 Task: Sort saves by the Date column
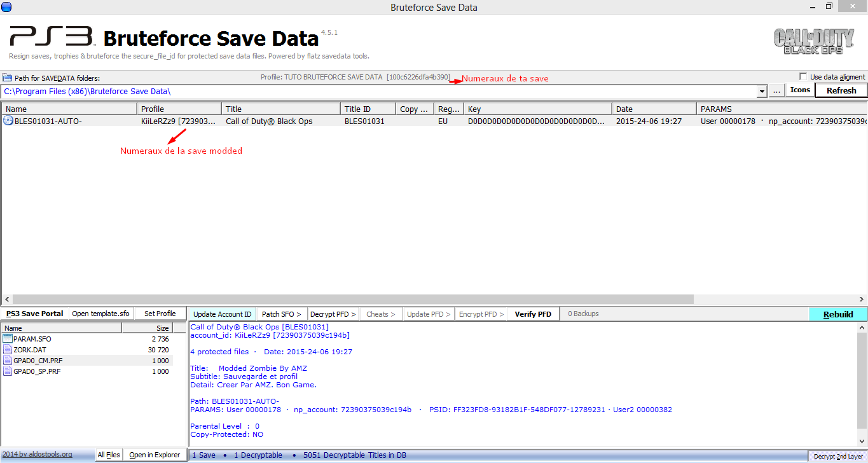(654, 109)
